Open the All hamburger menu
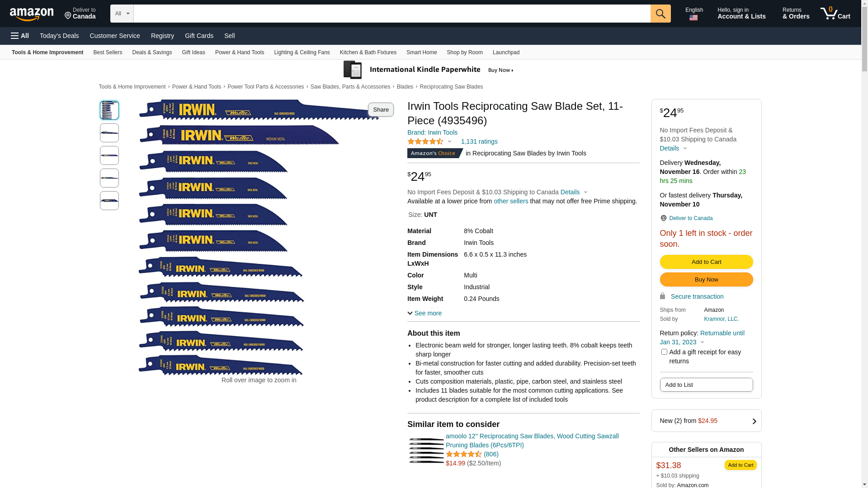The height and width of the screenshot is (488, 868). (x=20, y=36)
